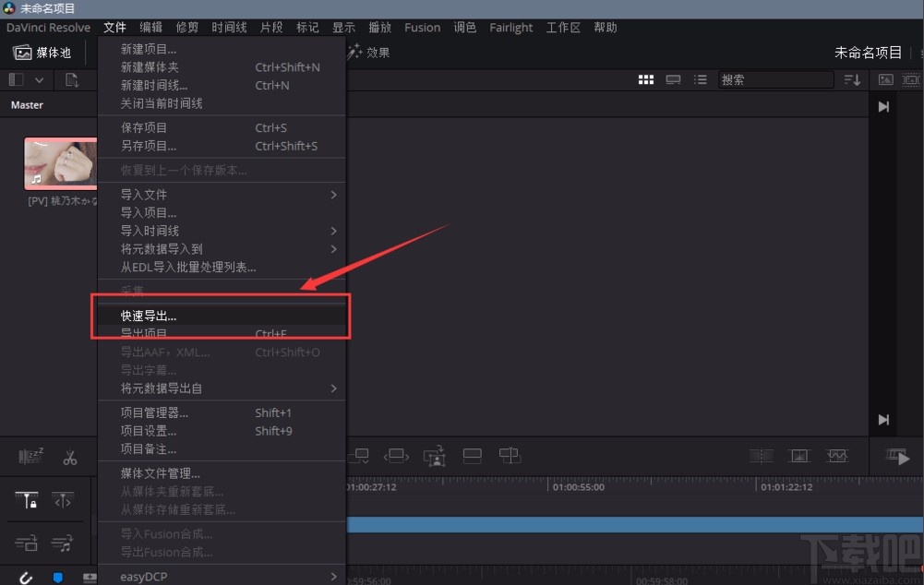Open the 调色 menu
Image resolution: width=924 pixels, height=585 pixels.
pos(465,27)
